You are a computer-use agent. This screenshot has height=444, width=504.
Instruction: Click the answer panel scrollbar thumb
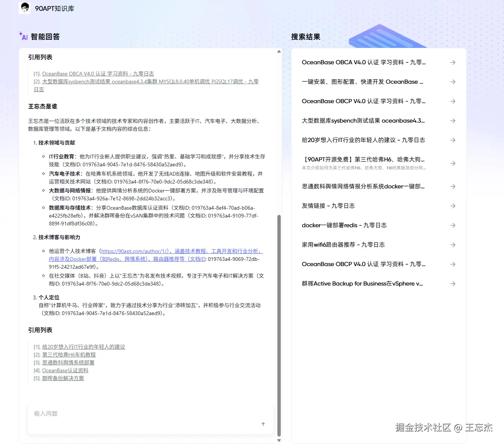279,325
